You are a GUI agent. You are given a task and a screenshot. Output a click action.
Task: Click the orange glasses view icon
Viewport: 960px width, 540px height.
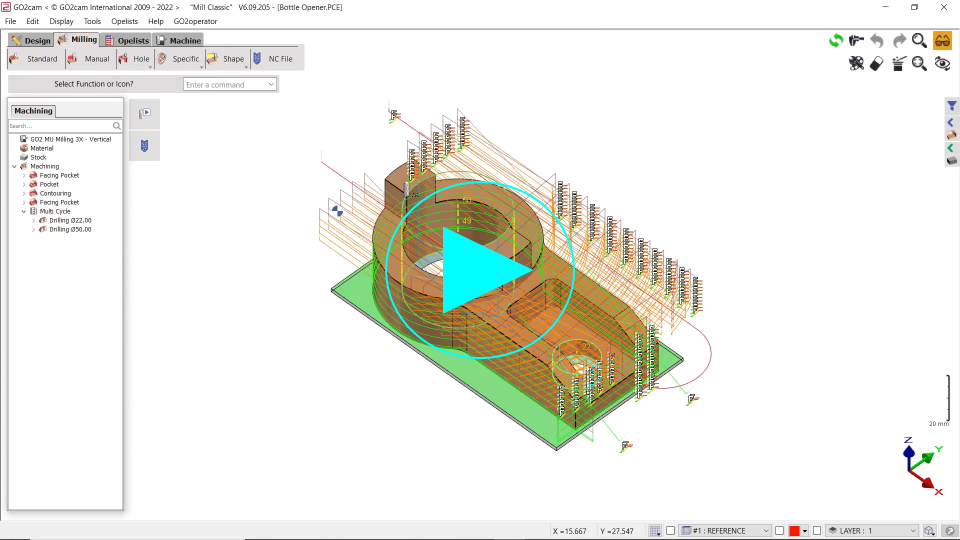tap(942, 40)
